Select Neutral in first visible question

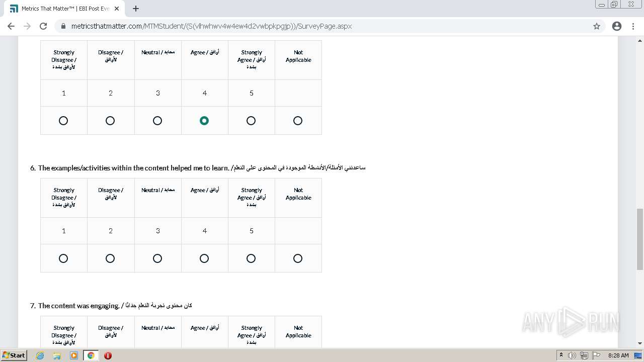[157, 121]
